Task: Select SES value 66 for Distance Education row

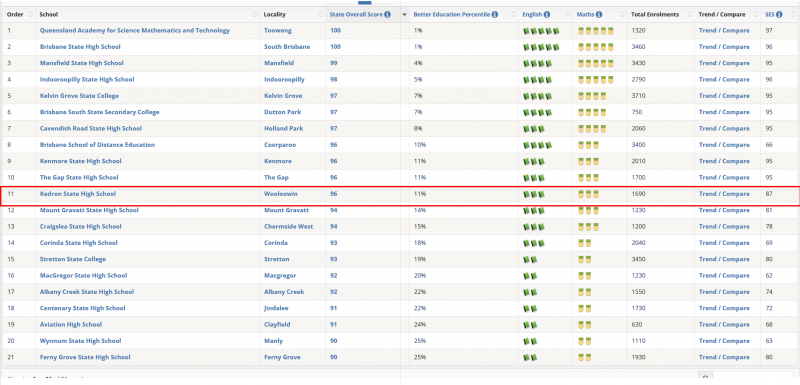Action: pos(769,145)
